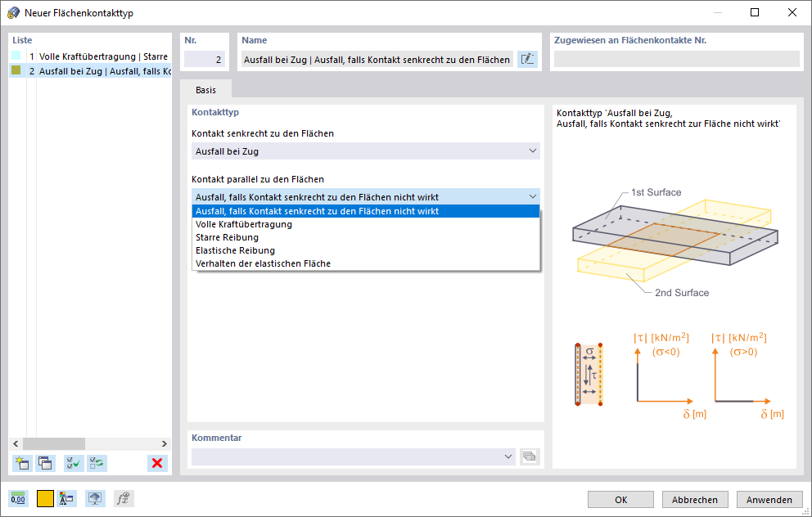This screenshot has height=517, width=812.
Task: Click the display settings icon next to yellow square
Action: (66, 498)
